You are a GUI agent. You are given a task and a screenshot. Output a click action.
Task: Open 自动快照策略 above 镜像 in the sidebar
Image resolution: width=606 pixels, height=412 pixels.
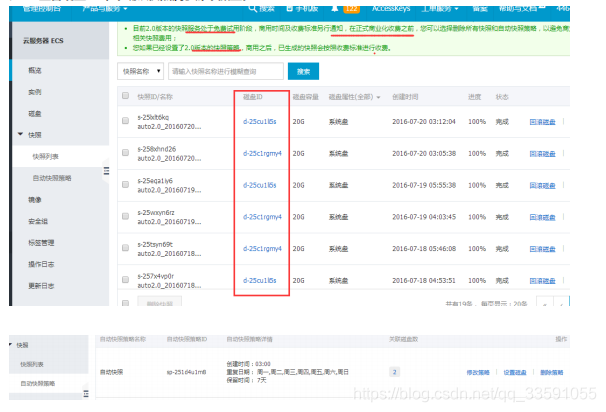pyautogui.click(x=52, y=178)
